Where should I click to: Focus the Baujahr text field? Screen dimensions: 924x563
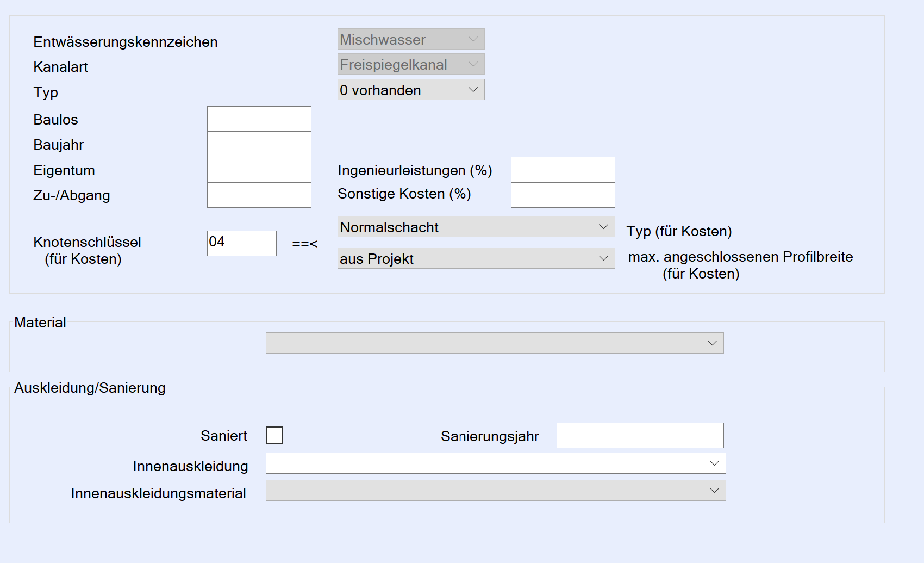coord(259,145)
